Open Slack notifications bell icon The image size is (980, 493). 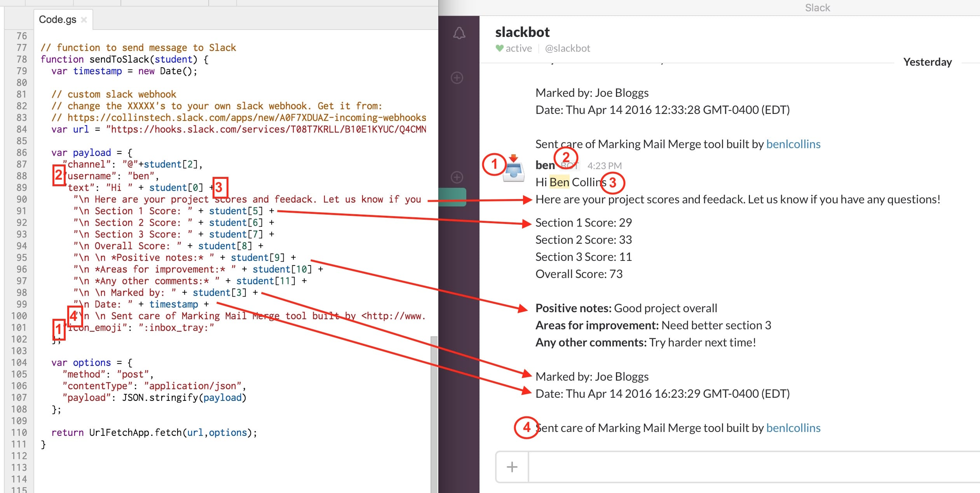coord(459,33)
